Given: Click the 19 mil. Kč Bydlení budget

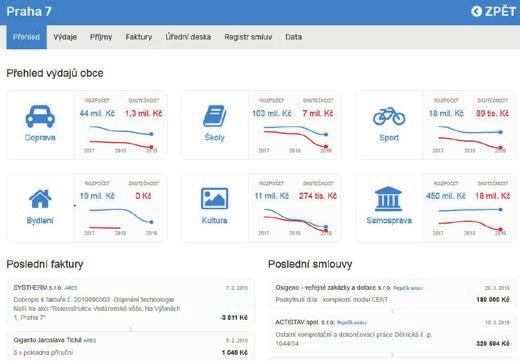Looking at the screenshot, I should 97,196.
